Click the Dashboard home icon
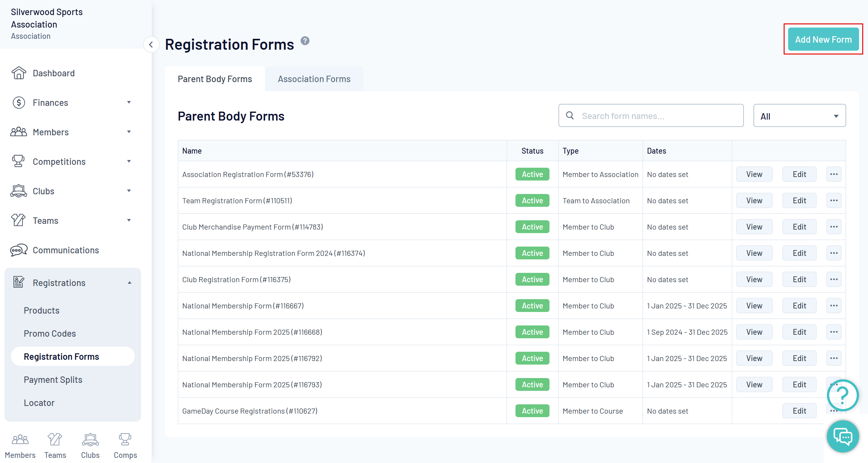 point(19,73)
